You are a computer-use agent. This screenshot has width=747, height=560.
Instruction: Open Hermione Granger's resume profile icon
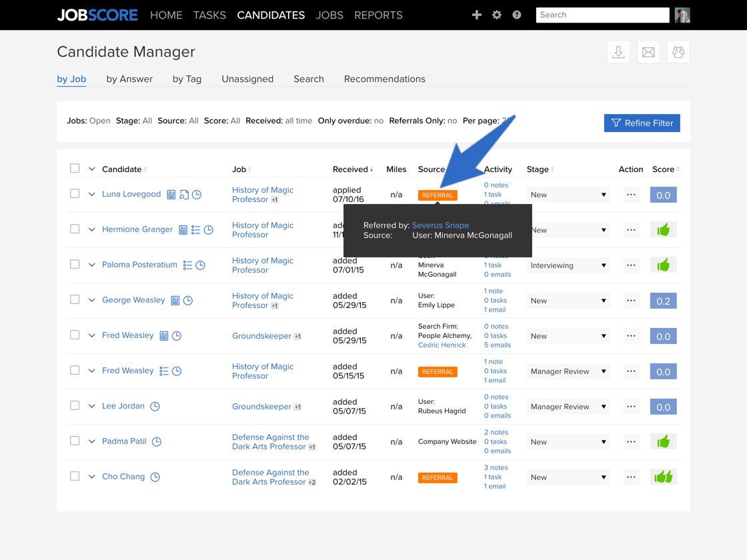point(183,230)
